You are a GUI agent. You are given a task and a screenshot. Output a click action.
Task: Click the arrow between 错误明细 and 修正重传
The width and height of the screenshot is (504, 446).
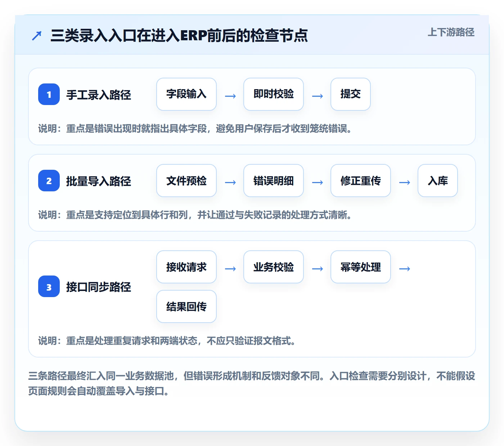[x=318, y=182]
